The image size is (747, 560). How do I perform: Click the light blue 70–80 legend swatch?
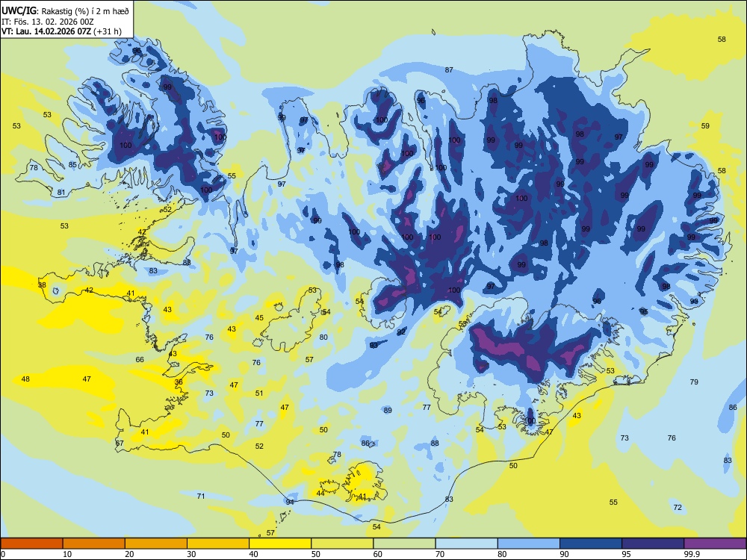[x=466, y=544]
